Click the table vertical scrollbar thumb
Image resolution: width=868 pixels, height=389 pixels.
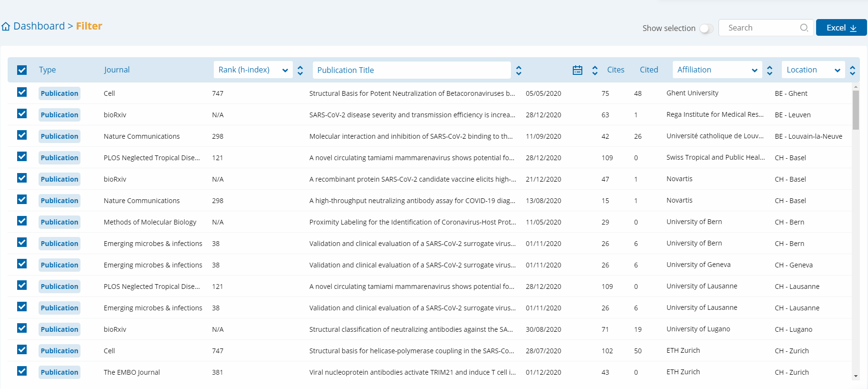point(856,110)
